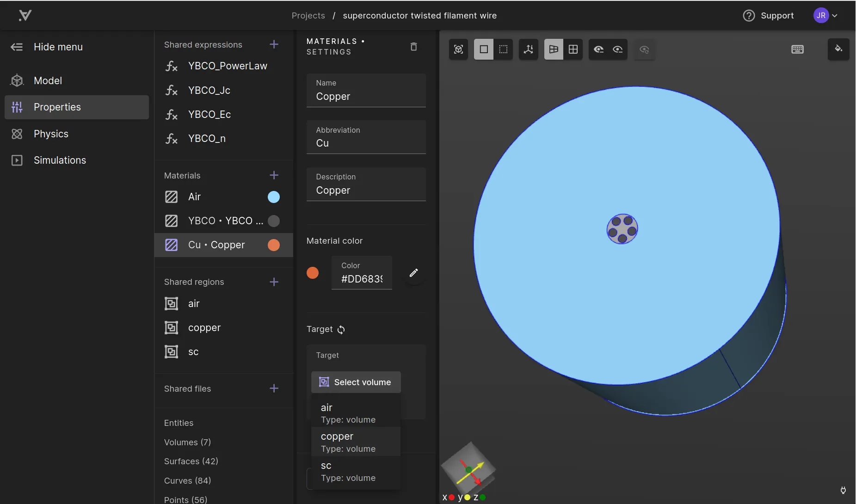Open the YBCO_Jc expression
This screenshot has height=504, width=856.
click(x=224, y=90)
